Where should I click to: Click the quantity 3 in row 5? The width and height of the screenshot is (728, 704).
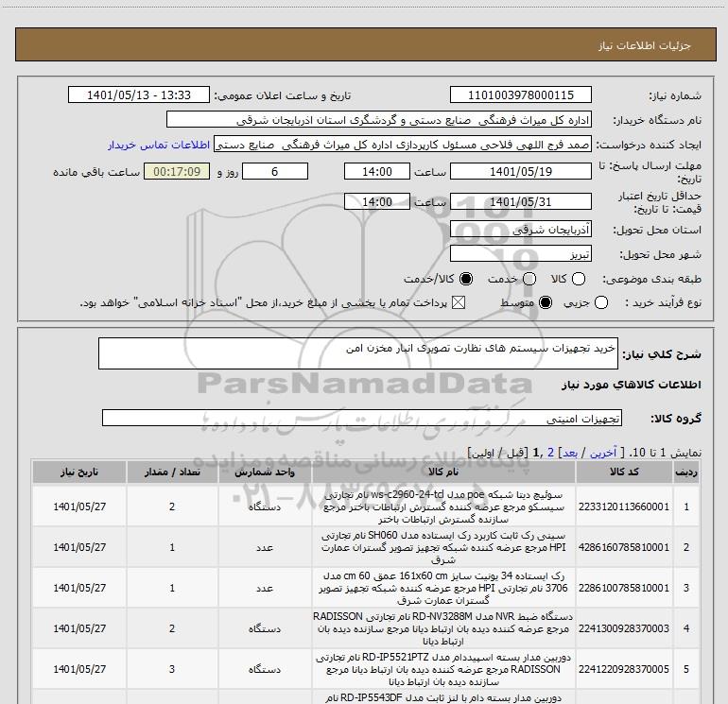[172, 669]
